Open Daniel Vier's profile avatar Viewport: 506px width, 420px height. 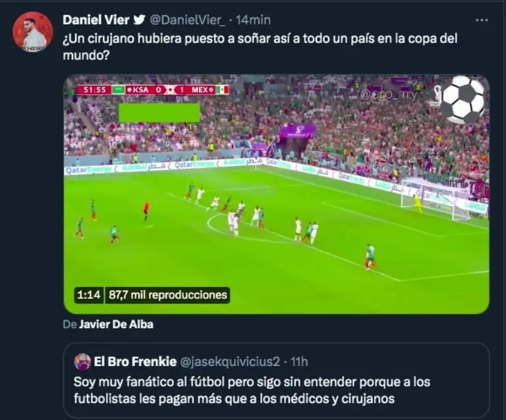32,32
